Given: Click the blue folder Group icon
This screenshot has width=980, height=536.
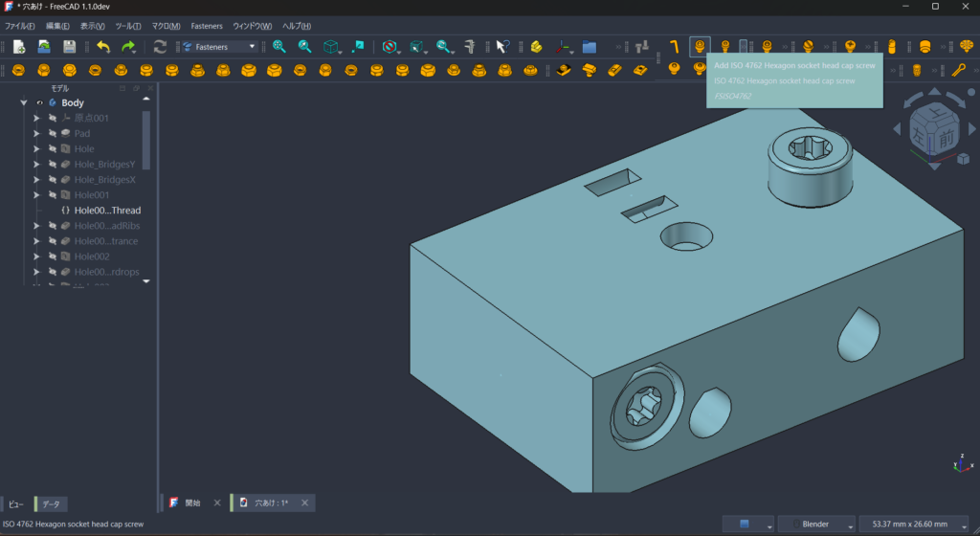Looking at the screenshot, I should [590, 47].
